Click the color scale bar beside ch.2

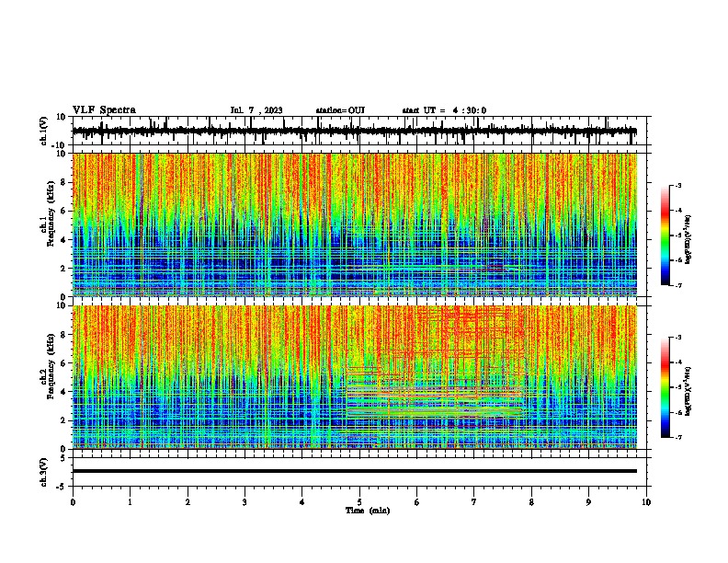(x=665, y=387)
